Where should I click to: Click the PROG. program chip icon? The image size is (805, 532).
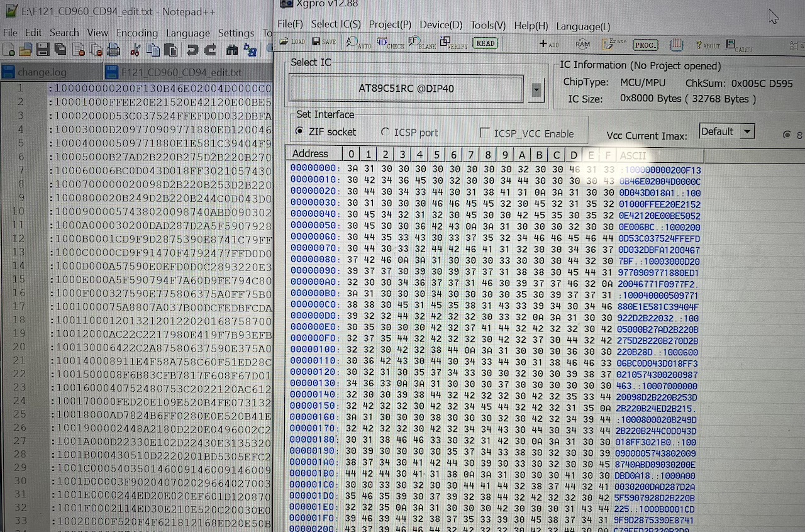click(645, 45)
